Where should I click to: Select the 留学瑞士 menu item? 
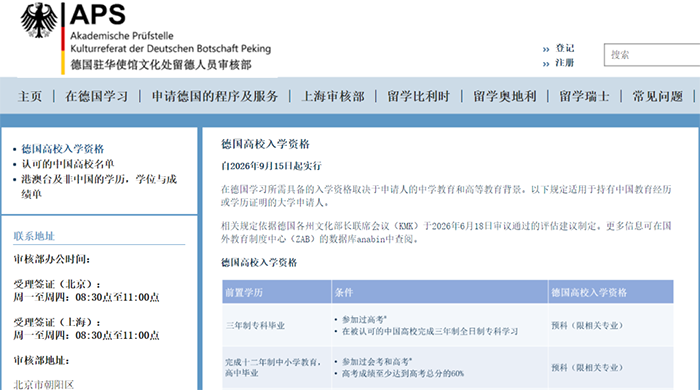[x=584, y=96]
